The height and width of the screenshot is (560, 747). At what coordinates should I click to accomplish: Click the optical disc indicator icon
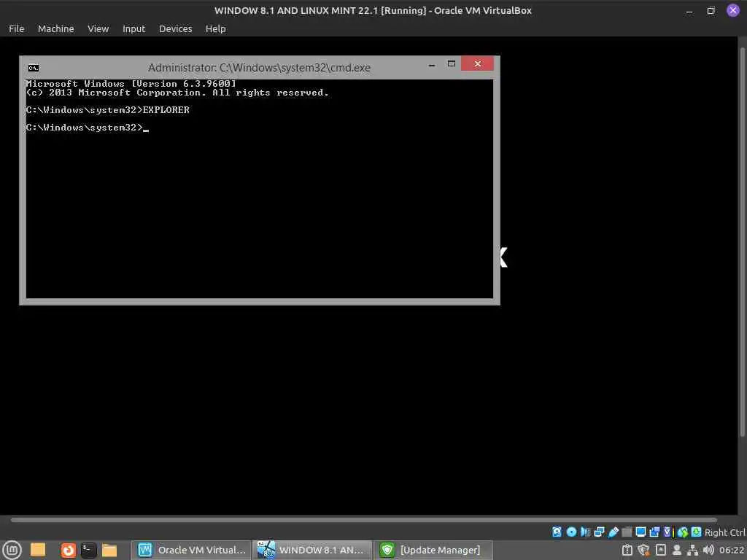(x=571, y=532)
